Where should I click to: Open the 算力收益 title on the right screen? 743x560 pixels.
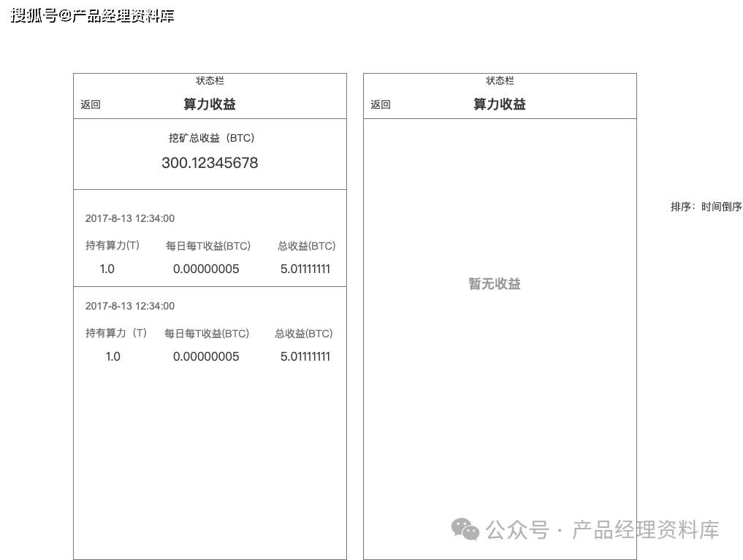[x=499, y=104]
